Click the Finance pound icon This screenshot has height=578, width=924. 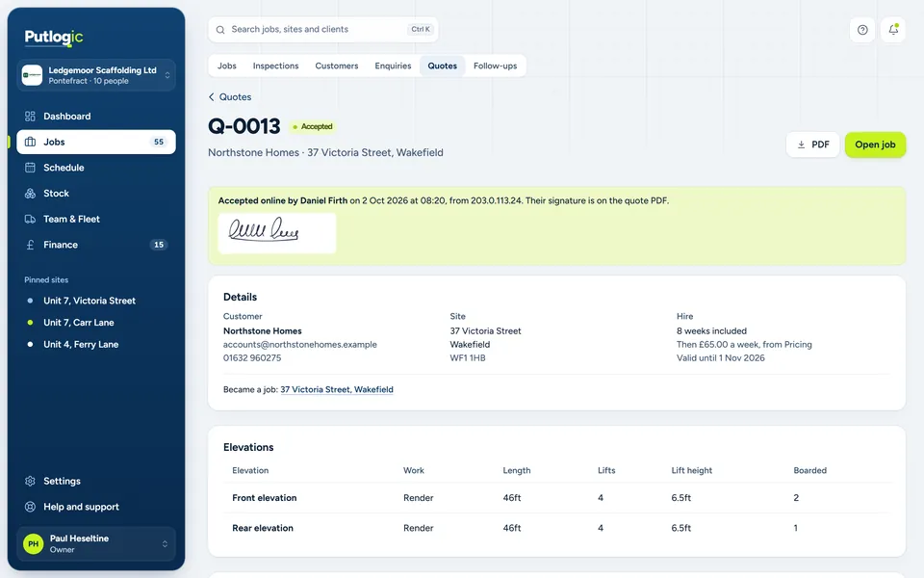pyautogui.click(x=30, y=245)
